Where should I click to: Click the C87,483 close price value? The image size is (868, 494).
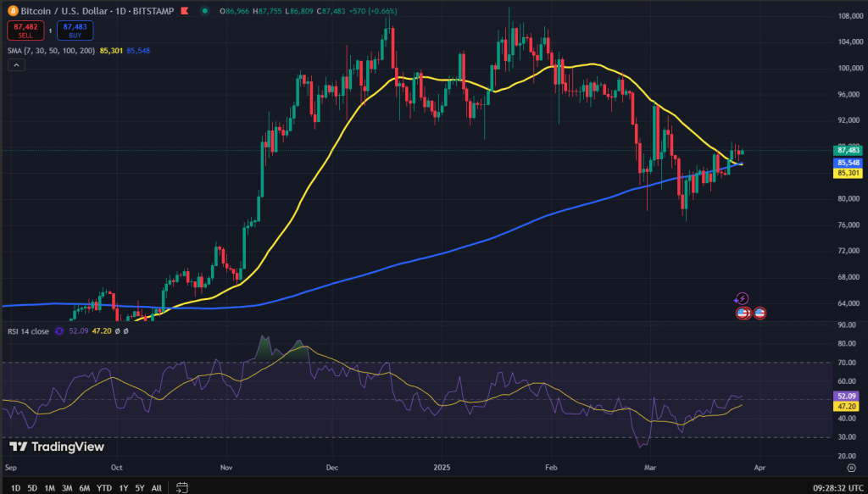click(x=331, y=11)
